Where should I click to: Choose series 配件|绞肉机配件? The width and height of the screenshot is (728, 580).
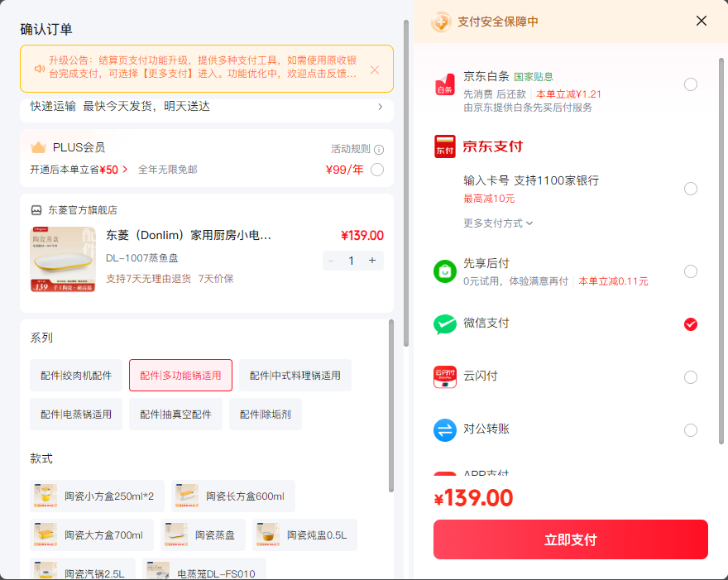(x=76, y=375)
